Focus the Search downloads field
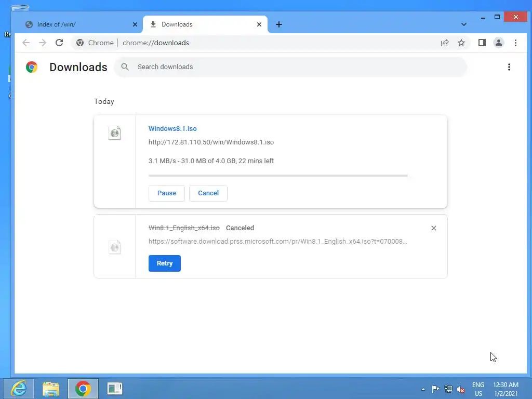 pyautogui.click(x=290, y=67)
